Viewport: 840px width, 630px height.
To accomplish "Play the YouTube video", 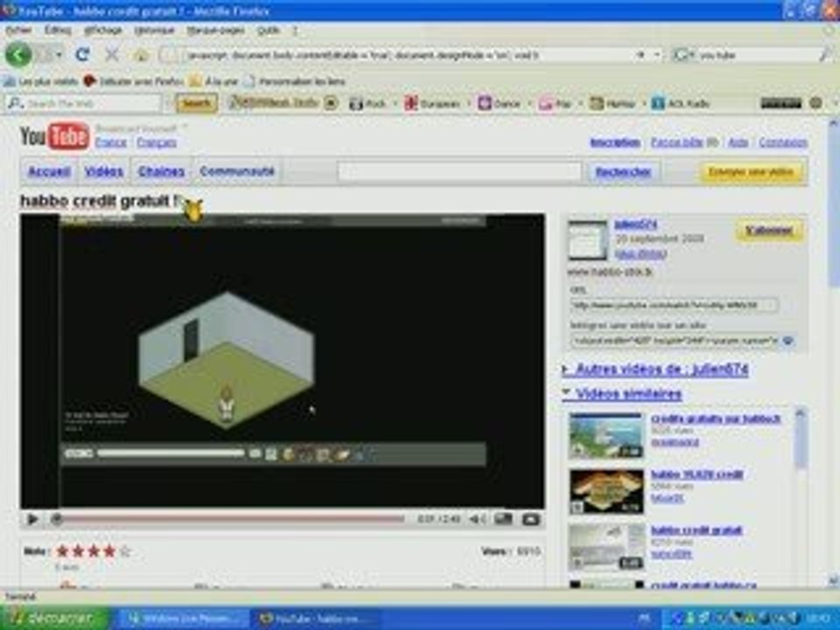I will point(32,519).
